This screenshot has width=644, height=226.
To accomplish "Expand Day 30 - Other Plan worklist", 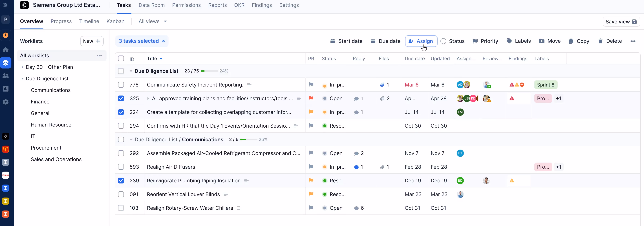I will [22, 67].
